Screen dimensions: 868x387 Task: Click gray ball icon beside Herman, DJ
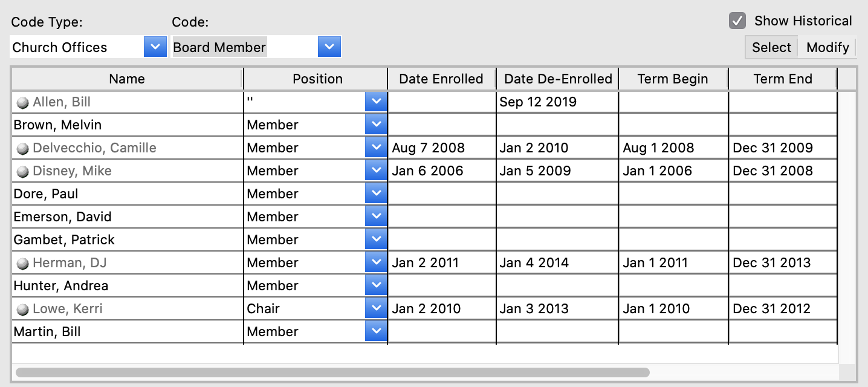(22, 264)
